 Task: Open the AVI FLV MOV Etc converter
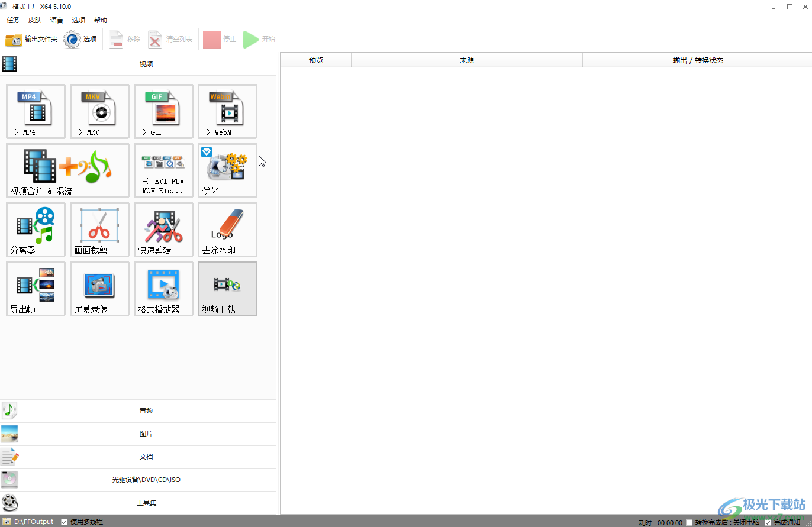click(163, 171)
